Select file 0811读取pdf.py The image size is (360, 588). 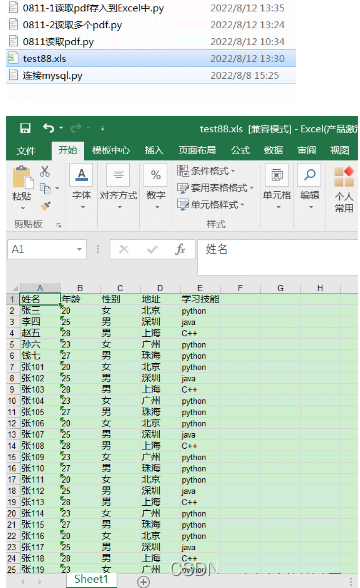151,42
